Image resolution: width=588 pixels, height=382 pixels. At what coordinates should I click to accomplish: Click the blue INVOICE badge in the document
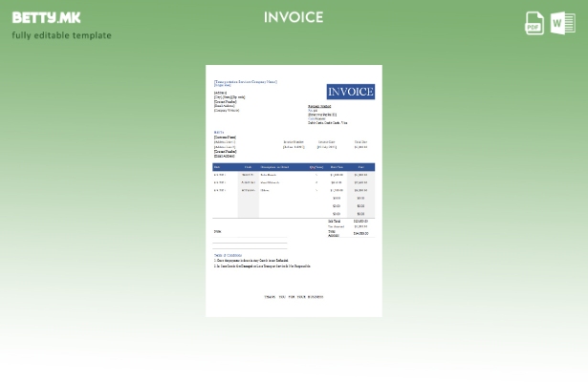[351, 92]
